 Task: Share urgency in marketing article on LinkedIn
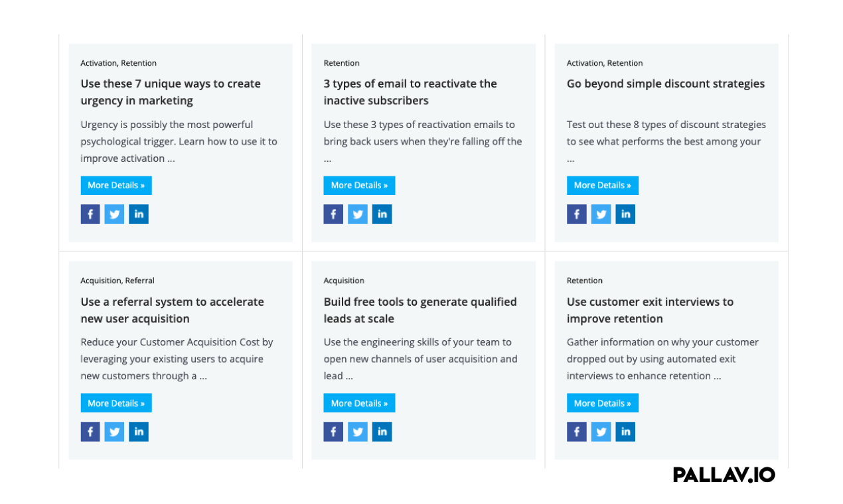point(139,214)
